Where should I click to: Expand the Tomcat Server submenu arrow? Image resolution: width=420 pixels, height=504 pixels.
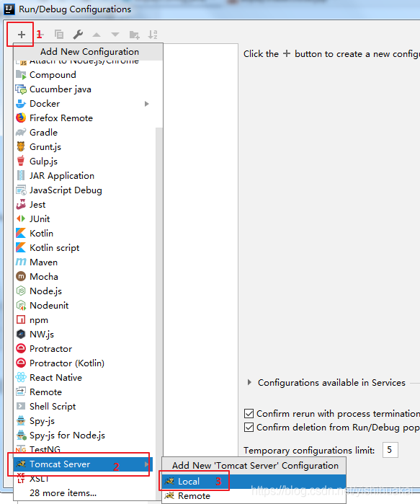click(x=146, y=464)
